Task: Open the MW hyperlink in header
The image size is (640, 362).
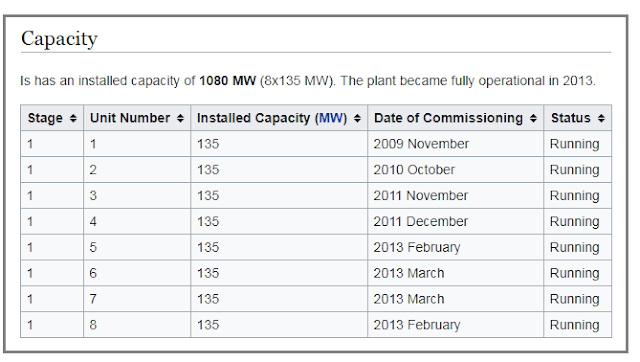Action: (x=330, y=118)
